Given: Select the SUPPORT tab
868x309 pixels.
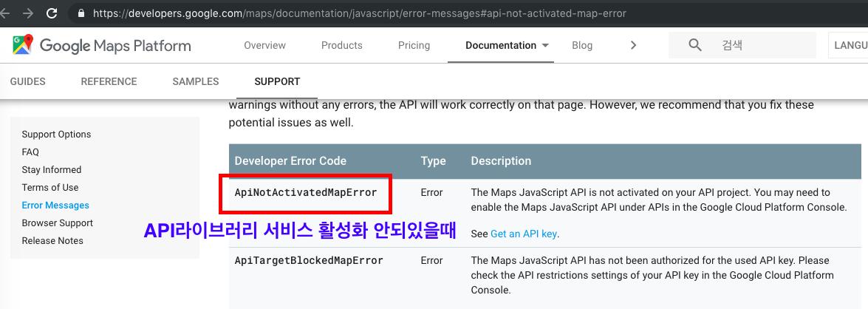Looking at the screenshot, I should coord(277,81).
